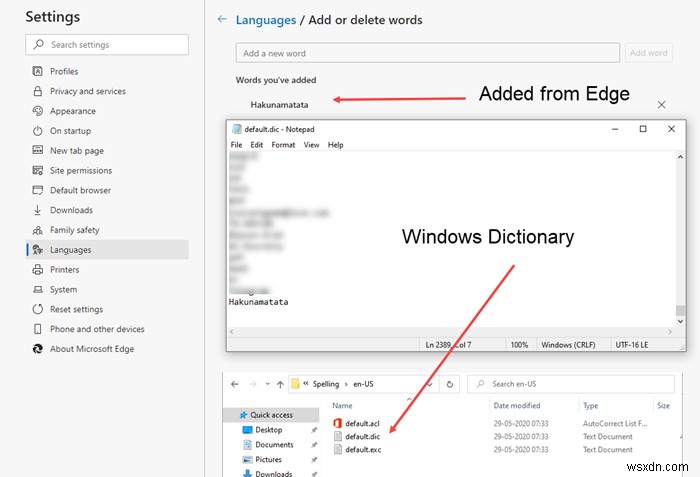Image resolution: width=700 pixels, height=477 pixels.
Task: Open On startup settings
Action: [x=70, y=131]
